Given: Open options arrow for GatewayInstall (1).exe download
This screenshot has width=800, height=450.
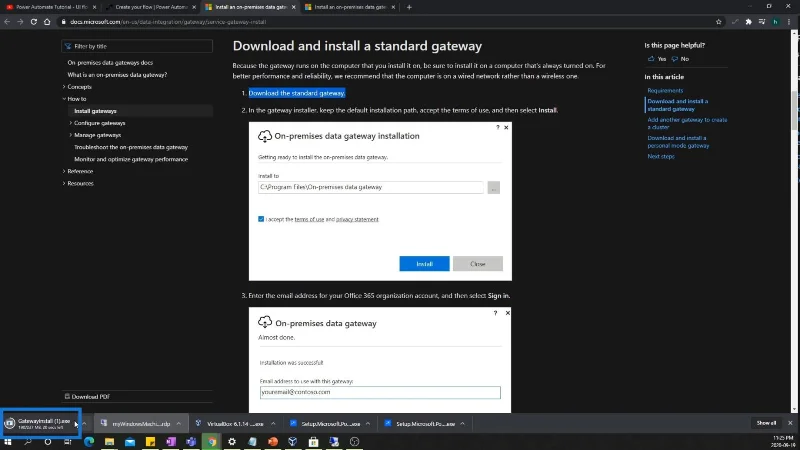Looking at the screenshot, I should (x=84, y=423).
